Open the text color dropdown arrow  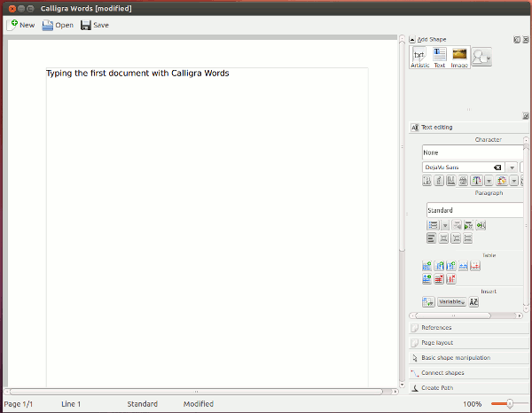pyautogui.click(x=489, y=181)
